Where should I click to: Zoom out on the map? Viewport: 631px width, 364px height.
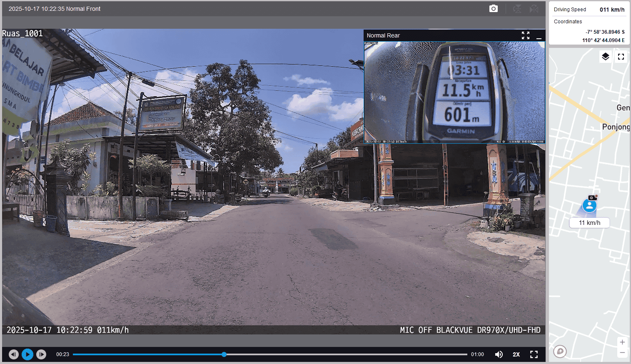tap(622, 353)
